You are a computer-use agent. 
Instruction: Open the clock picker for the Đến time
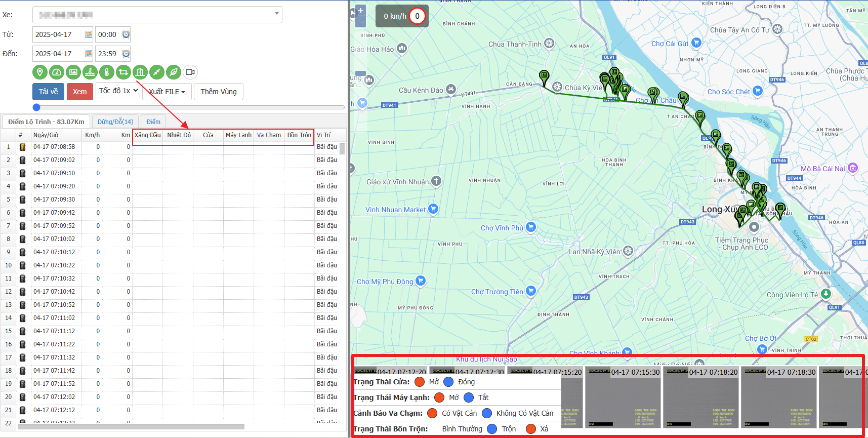[x=126, y=54]
